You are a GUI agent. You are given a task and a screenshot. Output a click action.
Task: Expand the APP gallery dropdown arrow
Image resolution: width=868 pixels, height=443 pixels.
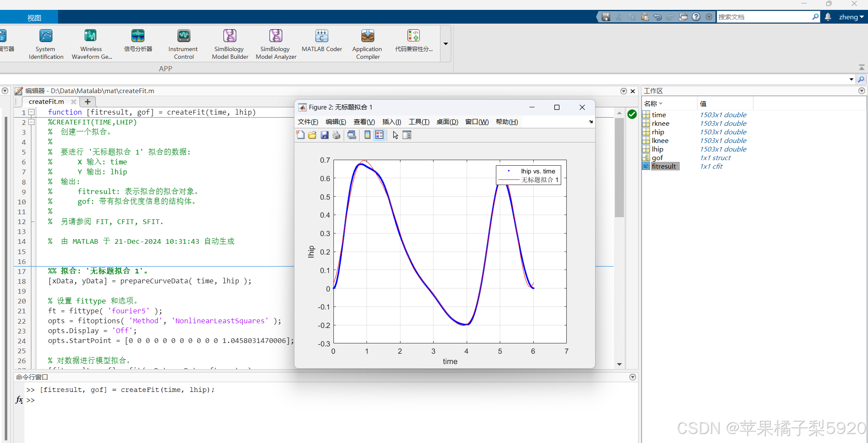pyautogui.click(x=446, y=44)
